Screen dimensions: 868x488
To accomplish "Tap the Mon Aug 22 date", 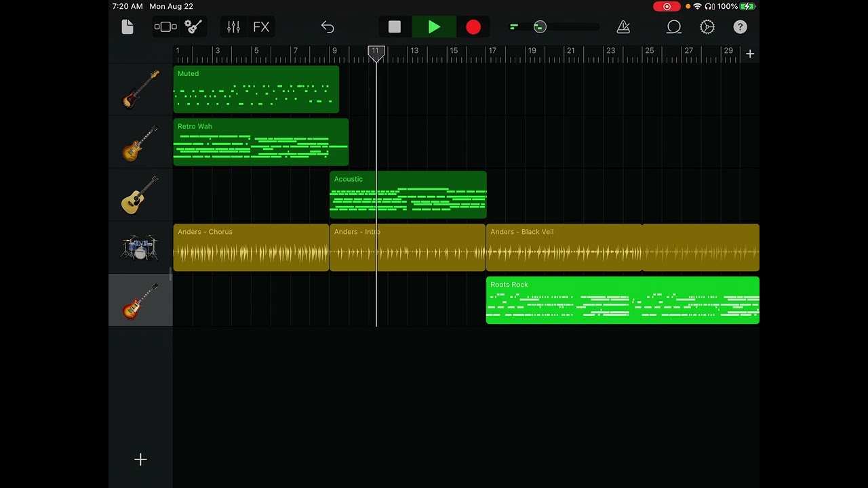I will pos(171,7).
